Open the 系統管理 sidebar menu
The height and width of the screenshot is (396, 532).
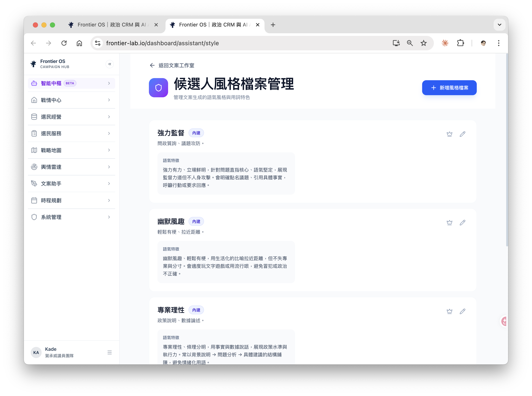coord(71,217)
